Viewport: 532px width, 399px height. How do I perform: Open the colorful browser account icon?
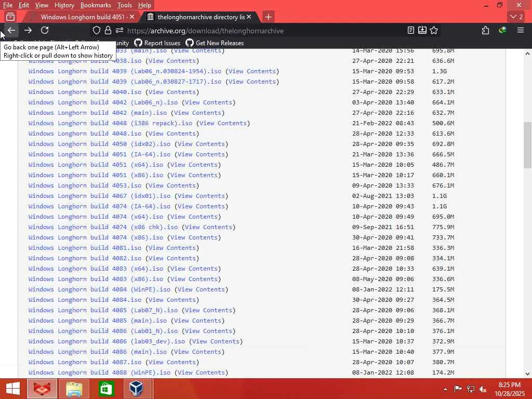(x=502, y=31)
